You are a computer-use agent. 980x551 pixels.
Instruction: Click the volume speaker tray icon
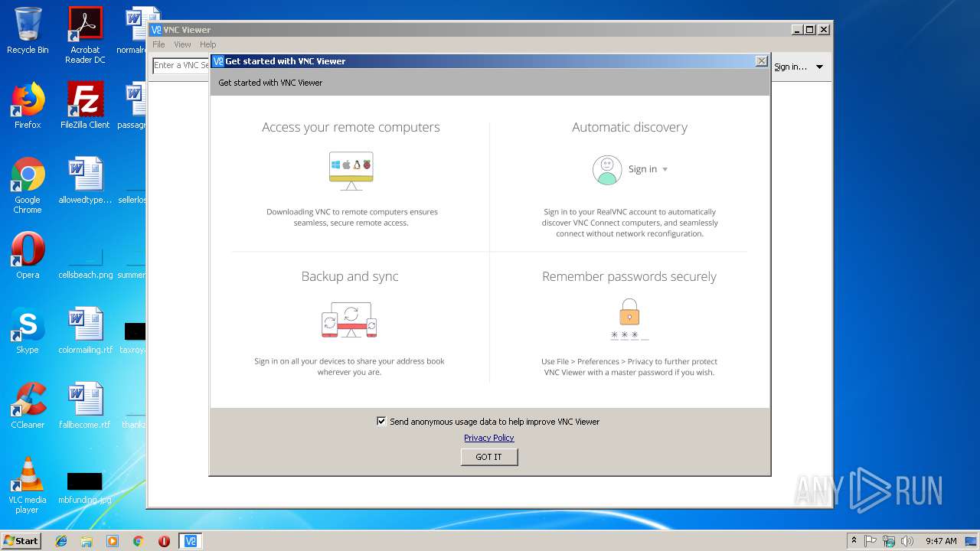coord(907,541)
